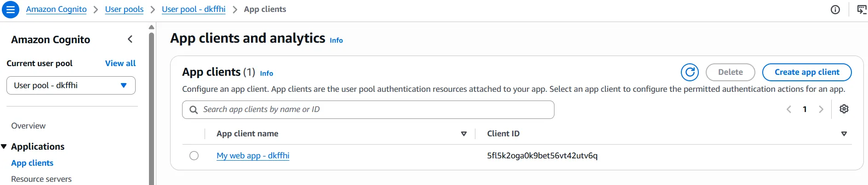Open table preferences gear icon
The height and width of the screenshot is (185, 868).
[x=844, y=109]
